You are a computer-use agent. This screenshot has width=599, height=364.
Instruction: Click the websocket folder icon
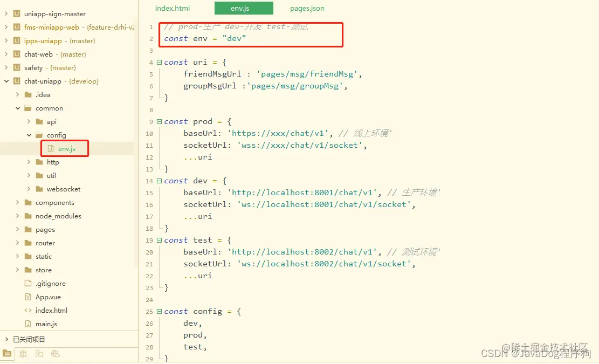tap(39, 189)
